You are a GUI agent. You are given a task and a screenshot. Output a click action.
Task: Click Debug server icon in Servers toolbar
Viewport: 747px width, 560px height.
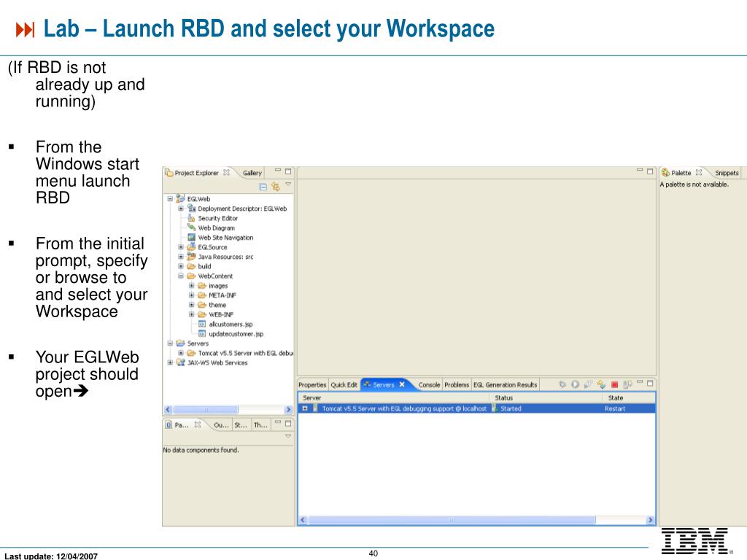(x=562, y=384)
